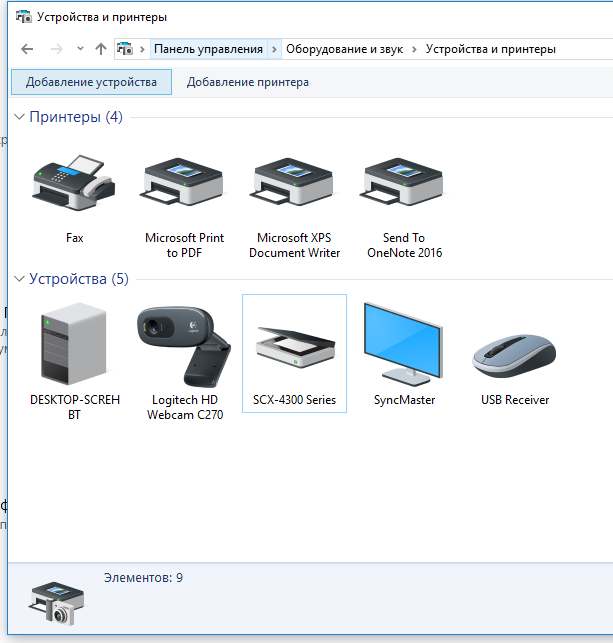The image size is (613, 643).
Task: Click the SCX-4300 Series label text
Action: tap(294, 400)
